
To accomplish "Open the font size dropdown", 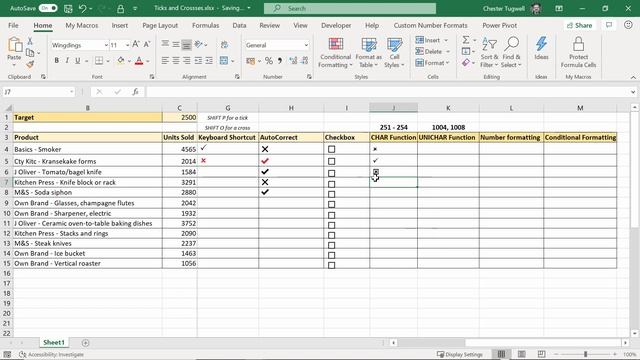I will click(127, 45).
